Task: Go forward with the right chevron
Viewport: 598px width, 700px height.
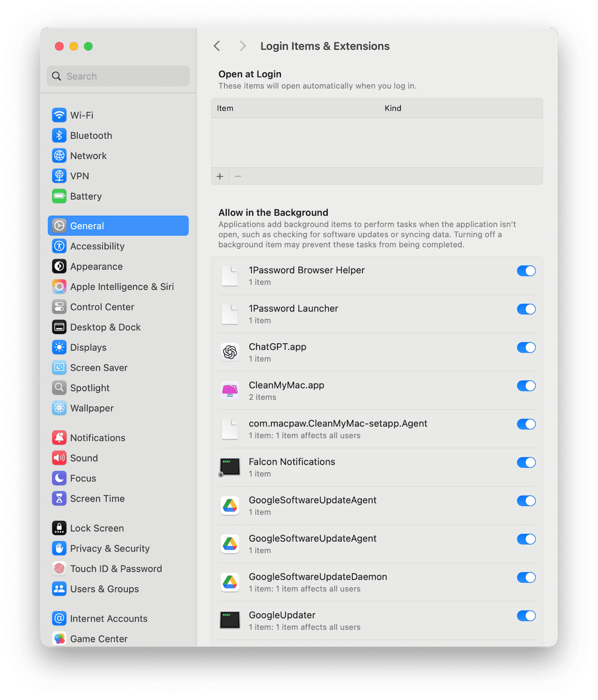Action: tap(242, 46)
